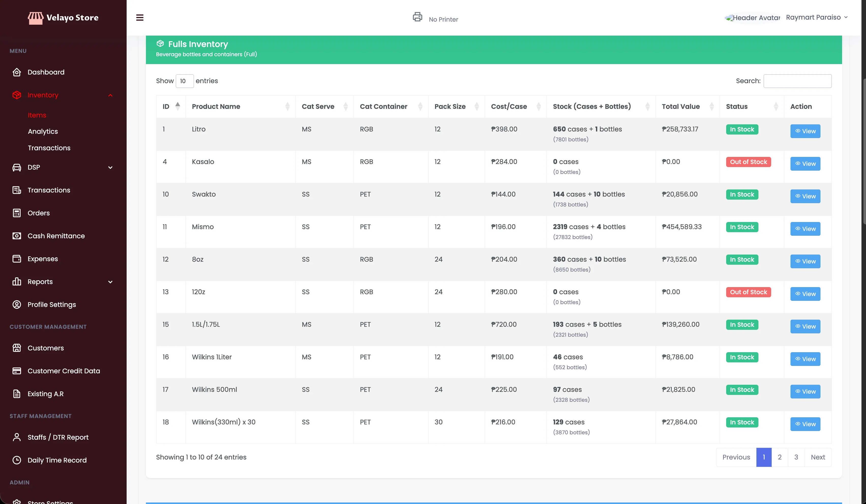Screen dimensions: 866x504
Task: Go to pagination page 3
Action: tap(796, 457)
